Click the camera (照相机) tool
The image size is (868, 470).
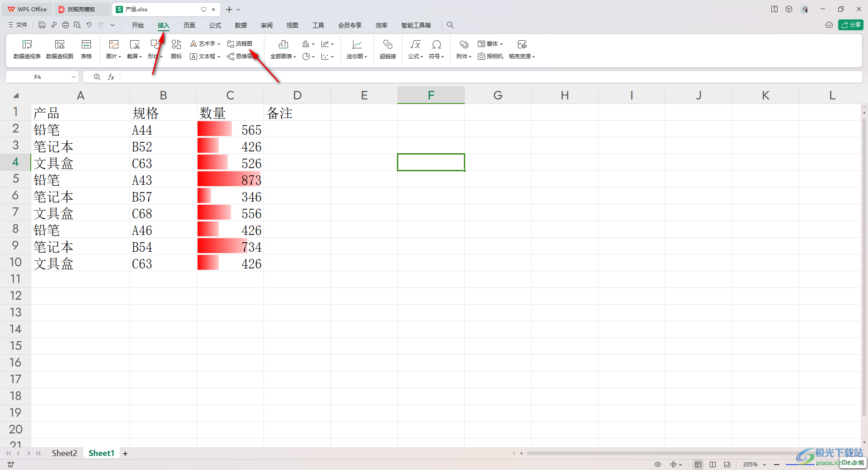[491, 56]
